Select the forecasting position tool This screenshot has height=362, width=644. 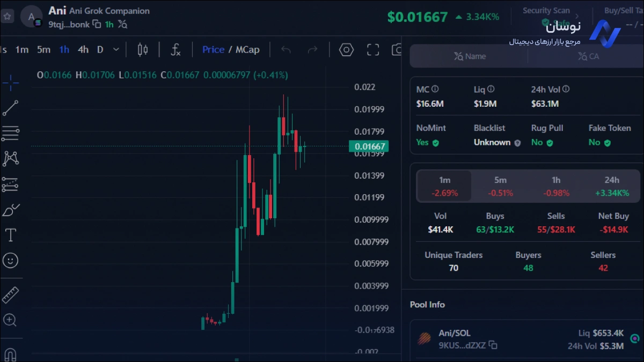(x=10, y=184)
